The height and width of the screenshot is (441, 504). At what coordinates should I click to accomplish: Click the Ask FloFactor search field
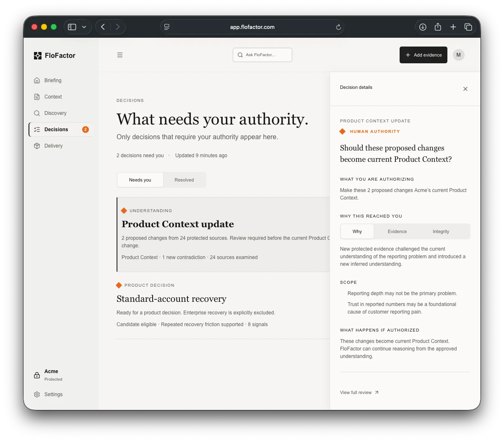(262, 55)
